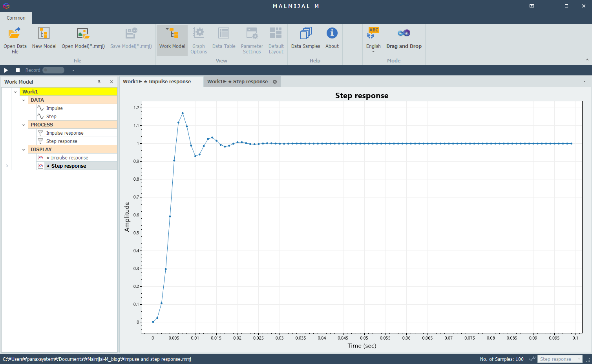The width and height of the screenshot is (592, 364).
Task: Open the document tabs list dropdown
Action: 585,82
